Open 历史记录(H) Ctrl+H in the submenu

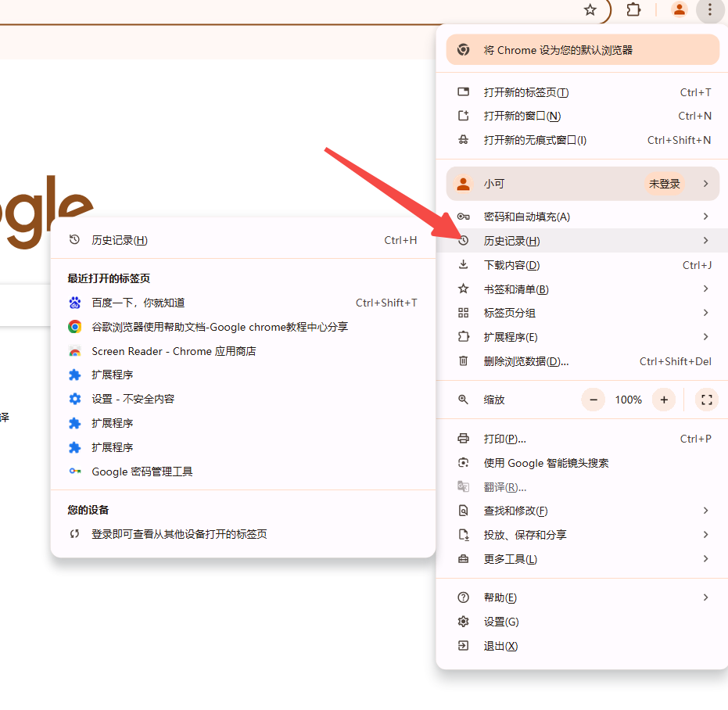click(x=243, y=240)
